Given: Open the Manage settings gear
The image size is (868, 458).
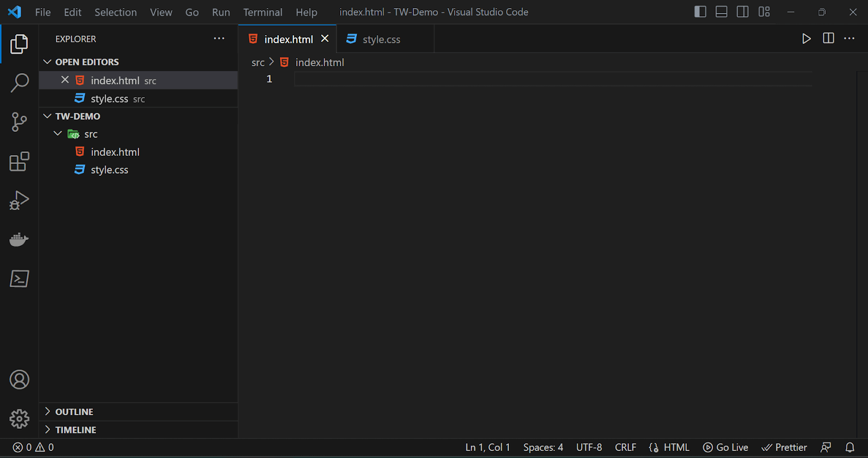Looking at the screenshot, I should pos(19,419).
